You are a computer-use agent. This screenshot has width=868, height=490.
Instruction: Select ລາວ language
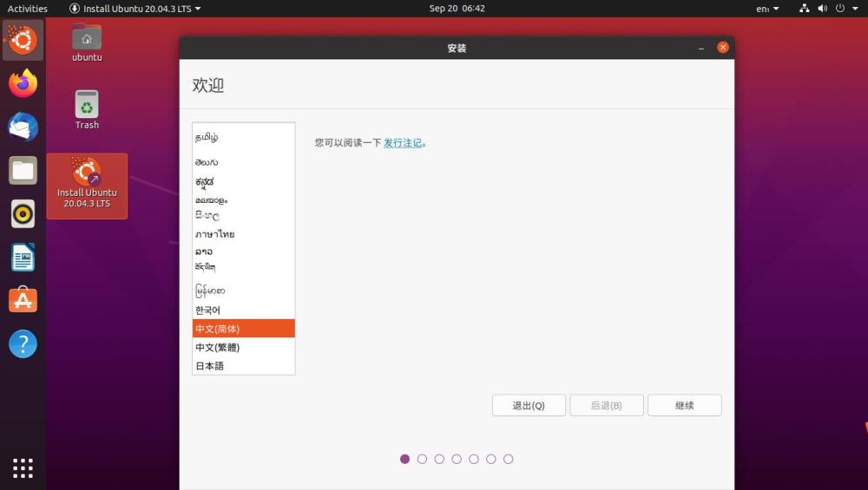click(x=244, y=252)
